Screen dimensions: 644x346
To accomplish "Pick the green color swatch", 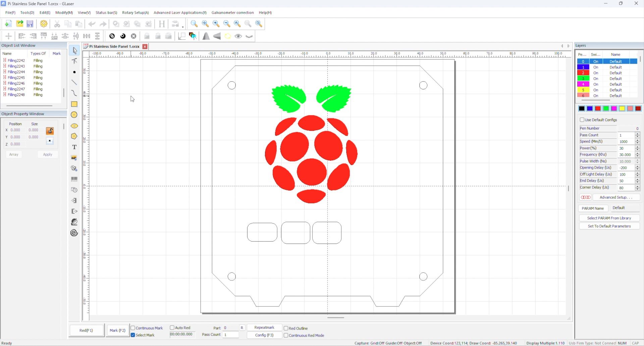I will click(x=606, y=109).
